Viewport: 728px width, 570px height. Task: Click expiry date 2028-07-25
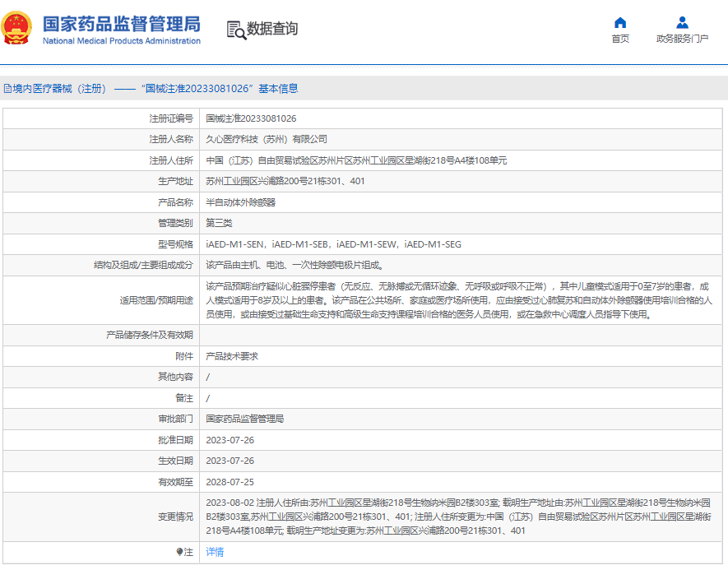(230, 482)
